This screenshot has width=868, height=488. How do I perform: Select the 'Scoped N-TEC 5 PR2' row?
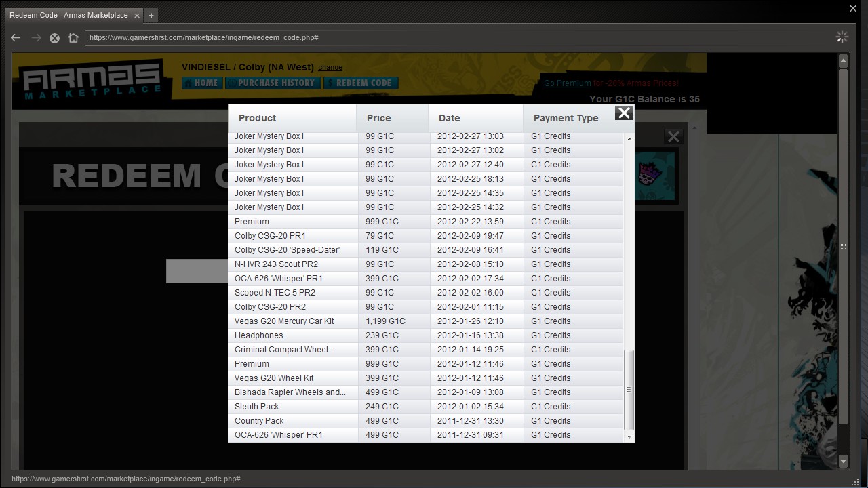coord(425,293)
